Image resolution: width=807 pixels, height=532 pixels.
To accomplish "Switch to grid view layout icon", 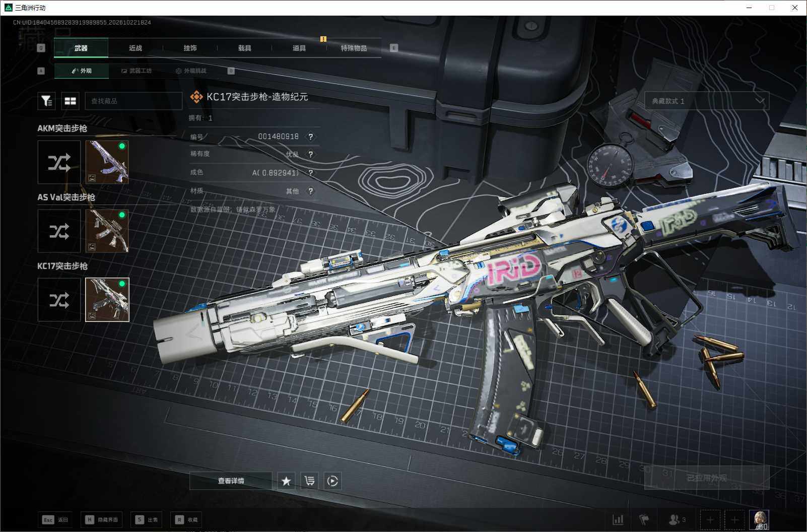I will (70, 101).
